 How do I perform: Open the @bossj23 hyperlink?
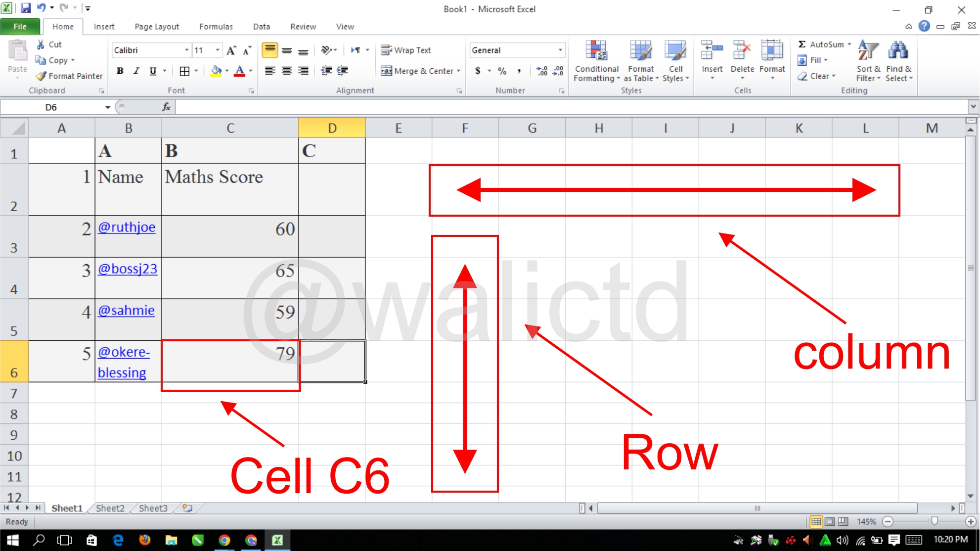pyautogui.click(x=128, y=269)
